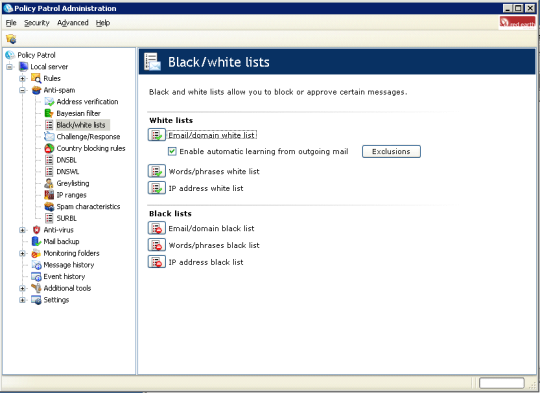Click the Message history icon
The width and height of the screenshot is (540, 393).
[x=36, y=265]
